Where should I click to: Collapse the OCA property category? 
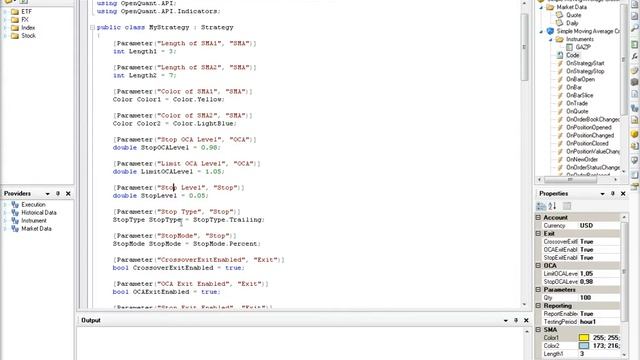coord(538,266)
